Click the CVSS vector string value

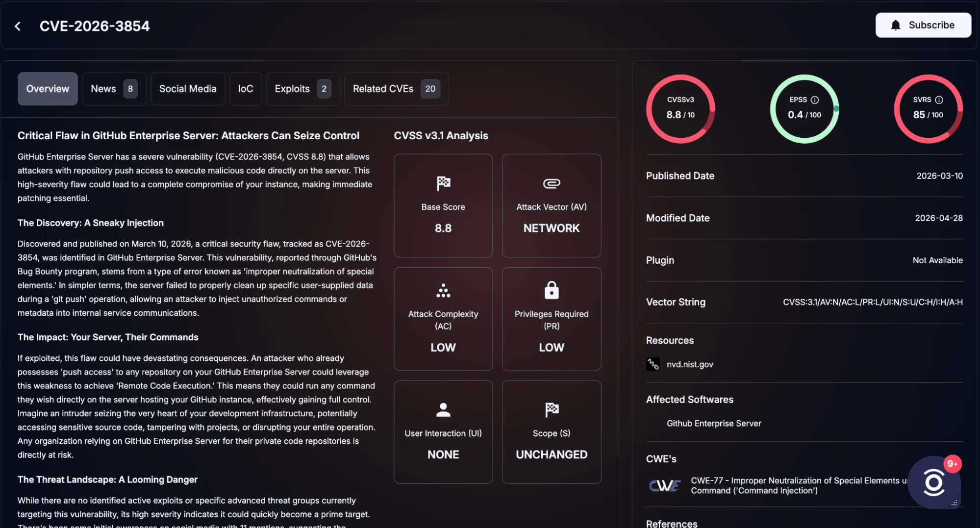[x=873, y=302]
